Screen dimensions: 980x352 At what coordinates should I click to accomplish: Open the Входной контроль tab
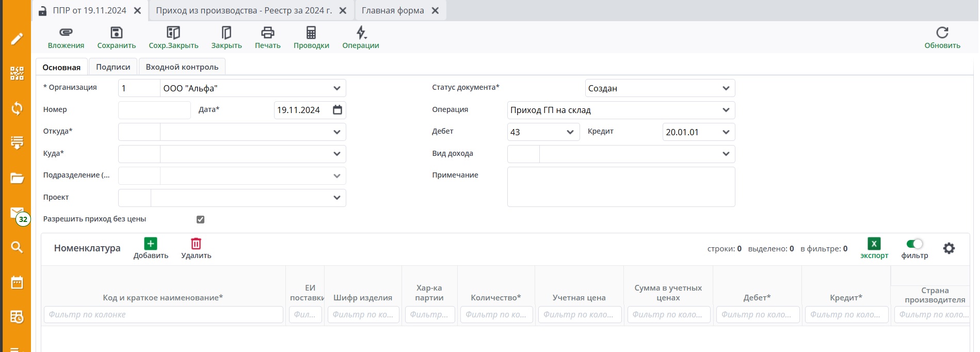click(182, 67)
